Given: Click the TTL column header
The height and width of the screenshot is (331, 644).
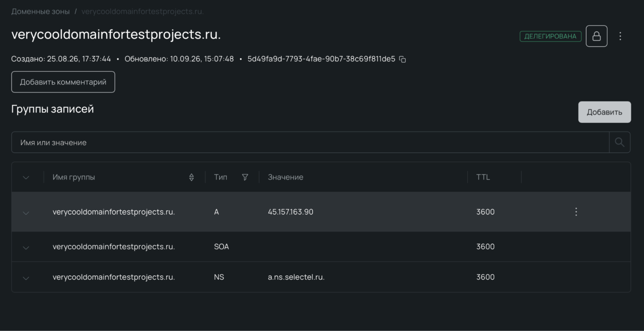Looking at the screenshot, I should coord(483,177).
